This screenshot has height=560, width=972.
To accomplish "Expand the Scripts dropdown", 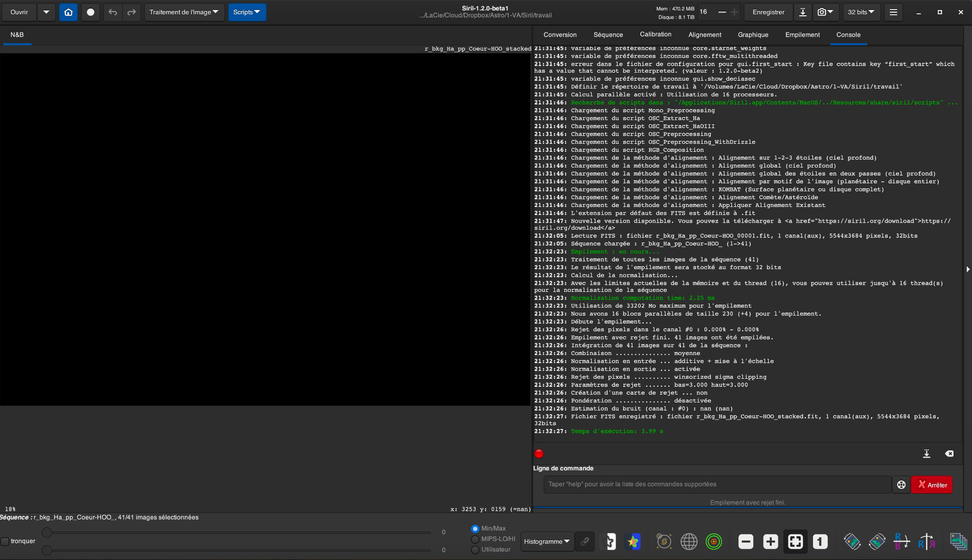I will coord(247,12).
